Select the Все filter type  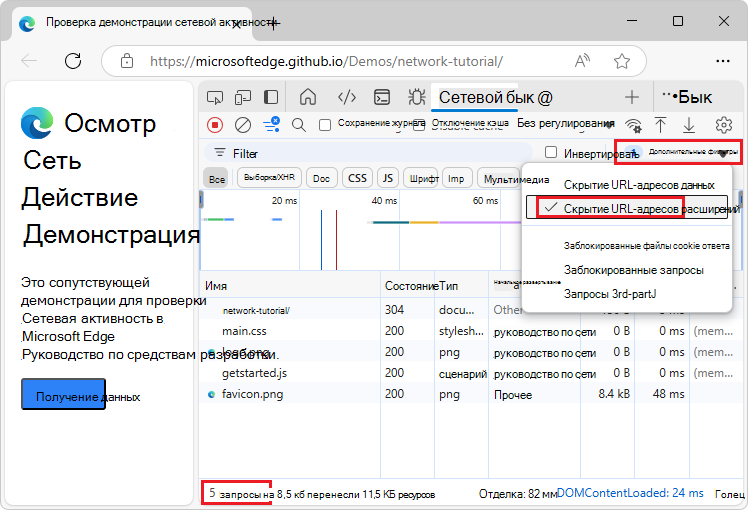point(217,179)
